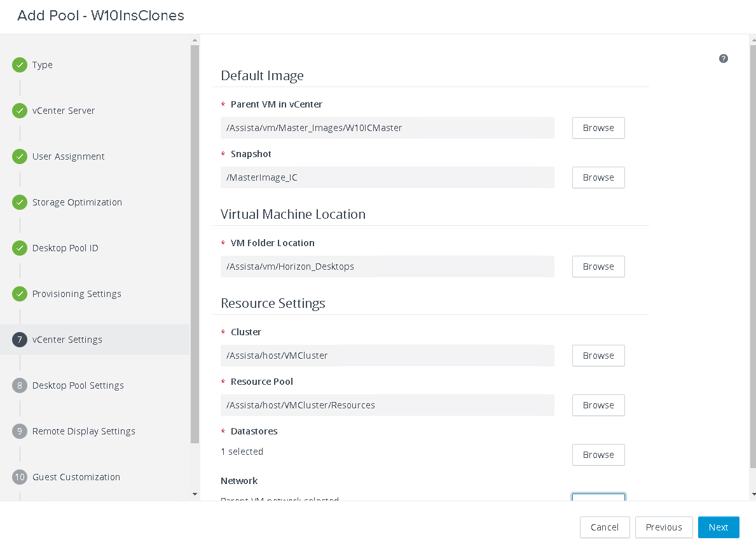The width and height of the screenshot is (756, 547).
Task: Click the step 10 number icon
Action: [20, 477]
